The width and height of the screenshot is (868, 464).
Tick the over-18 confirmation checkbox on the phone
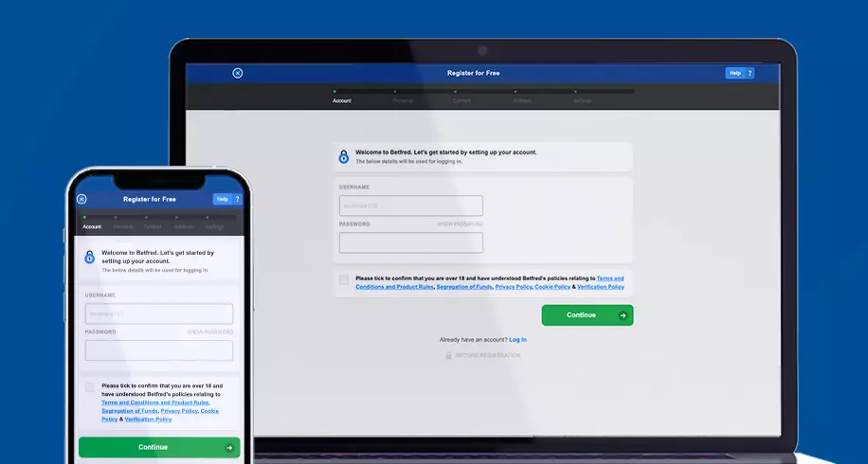click(90, 387)
